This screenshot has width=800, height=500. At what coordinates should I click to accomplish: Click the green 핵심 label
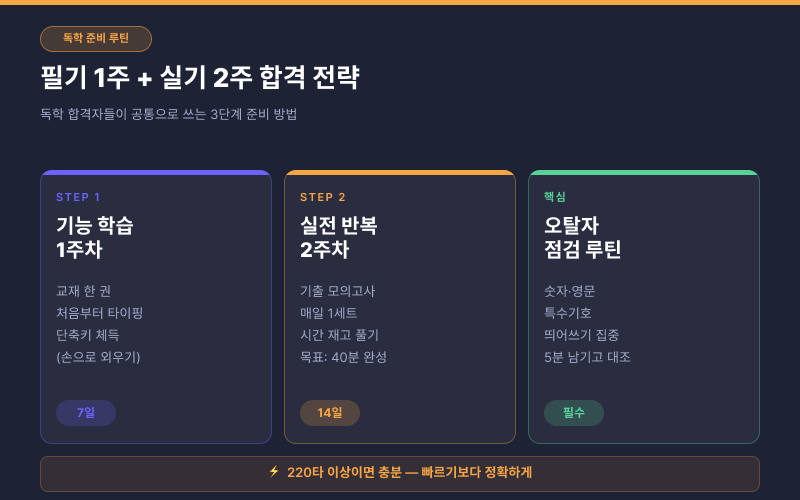tap(555, 197)
